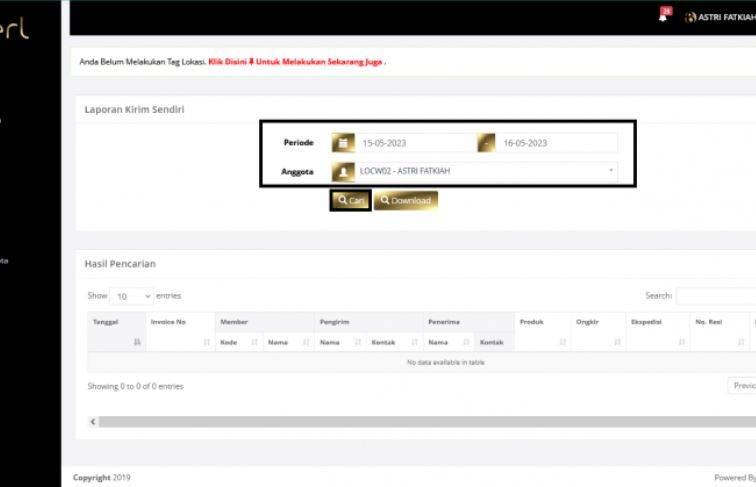The image size is (756, 487).
Task: Follow the 'Klik Disini' tag location link
Action: [x=230, y=62]
